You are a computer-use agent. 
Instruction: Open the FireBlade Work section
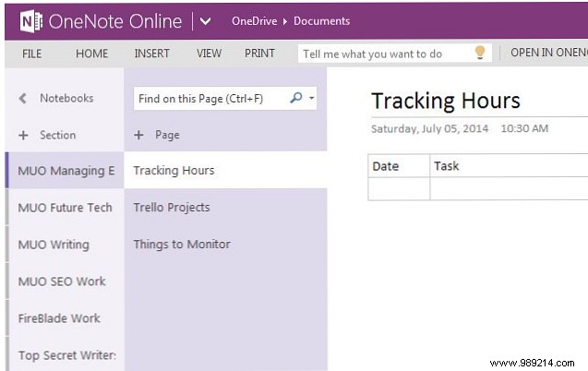coord(65,318)
